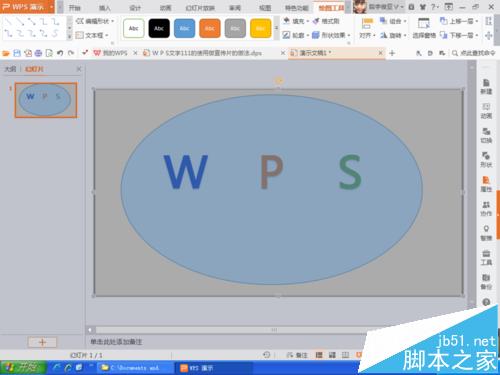Switch to the 开始 ribbon tab

pos(75,8)
